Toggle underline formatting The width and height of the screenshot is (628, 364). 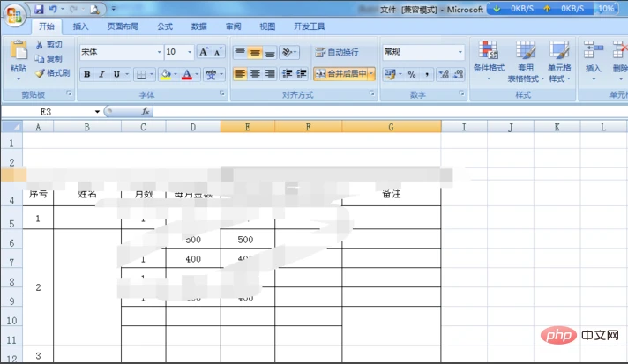(x=116, y=74)
